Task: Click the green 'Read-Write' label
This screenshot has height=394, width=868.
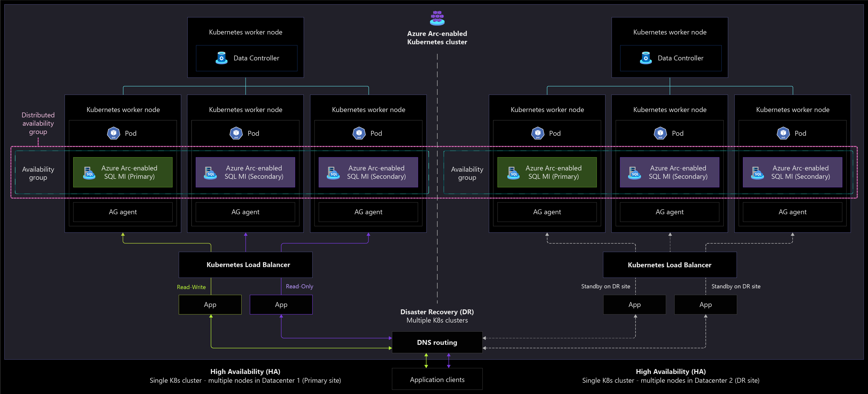Action: tap(191, 287)
